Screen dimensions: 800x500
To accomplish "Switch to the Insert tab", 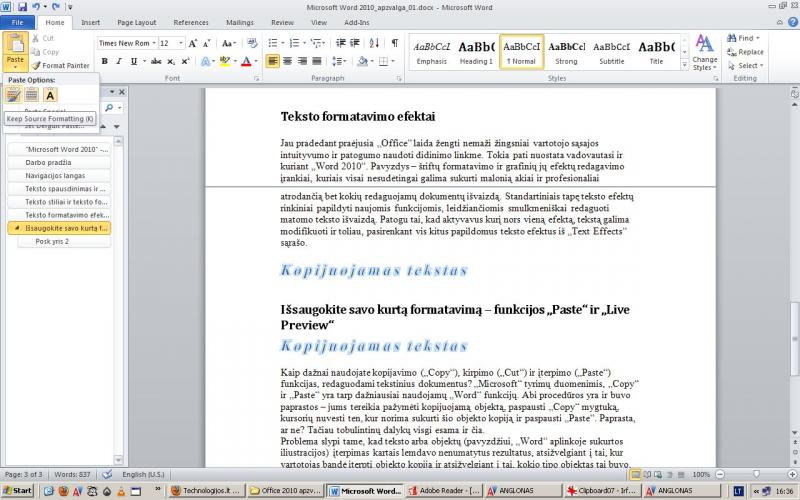I will (x=90, y=22).
